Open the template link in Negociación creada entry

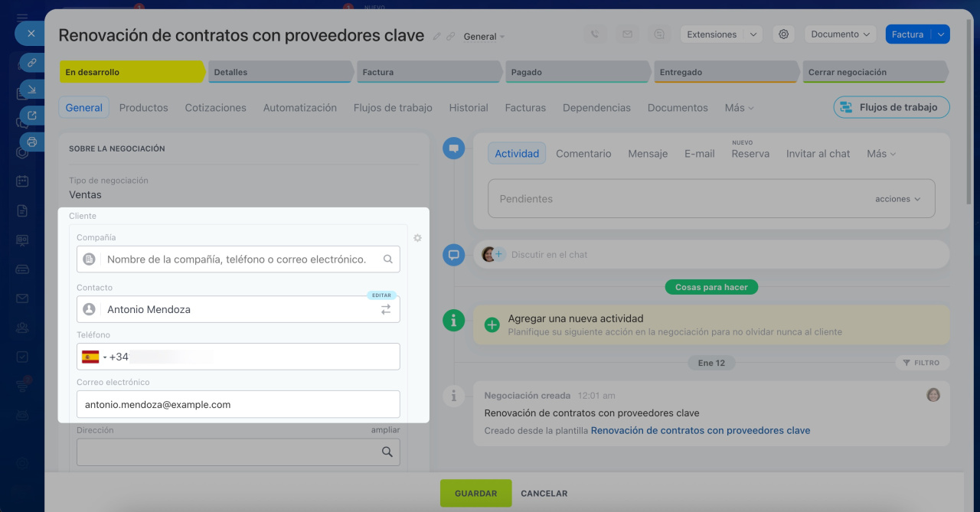click(x=700, y=431)
